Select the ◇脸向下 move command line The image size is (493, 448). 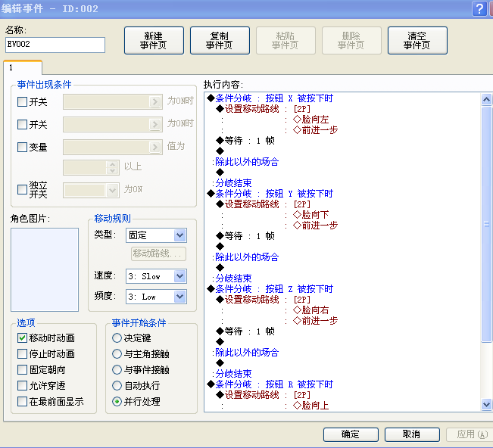tap(311, 215)
